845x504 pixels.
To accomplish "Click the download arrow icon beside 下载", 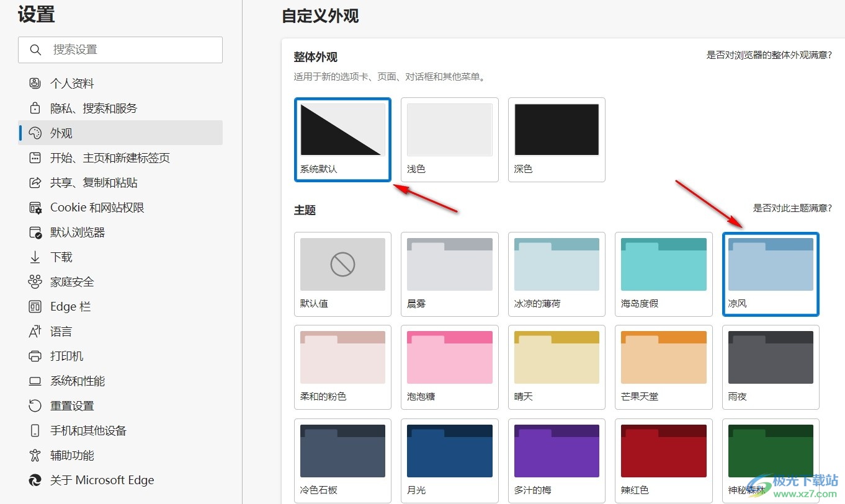I will coord(35,257).
